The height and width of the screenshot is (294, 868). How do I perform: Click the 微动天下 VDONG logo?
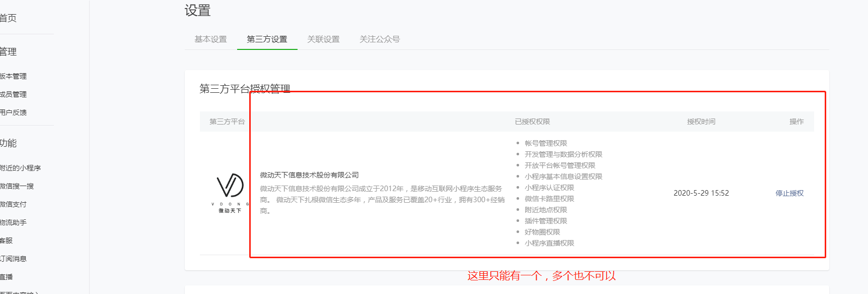click(x=230, y=193)
